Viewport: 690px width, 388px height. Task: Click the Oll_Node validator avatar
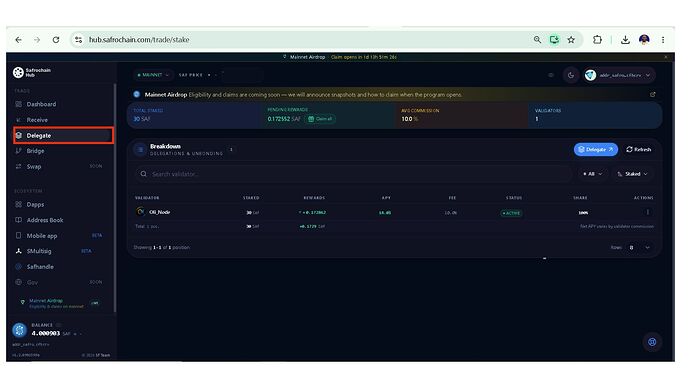(140, 212)
